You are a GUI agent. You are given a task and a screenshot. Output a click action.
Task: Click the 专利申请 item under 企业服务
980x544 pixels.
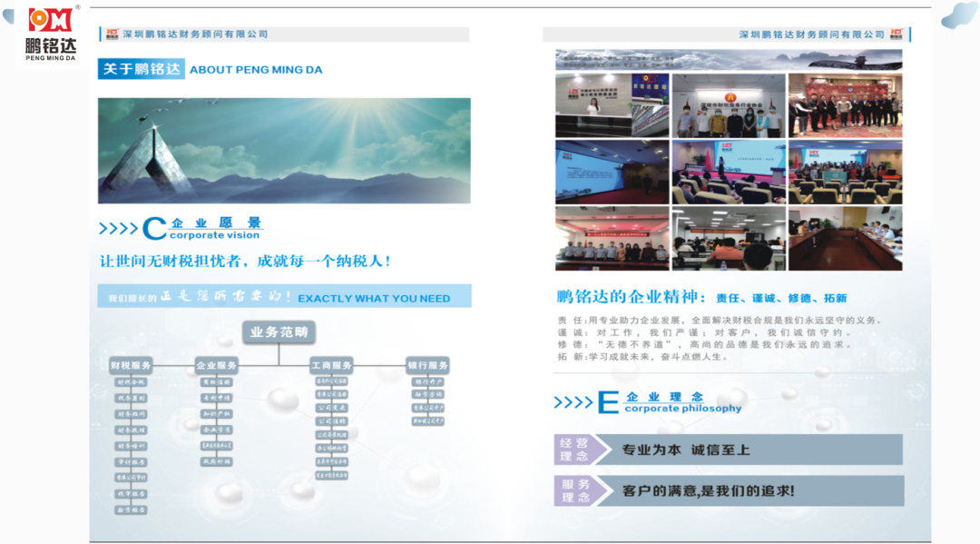pyautogui.click(x=216, y=398)
